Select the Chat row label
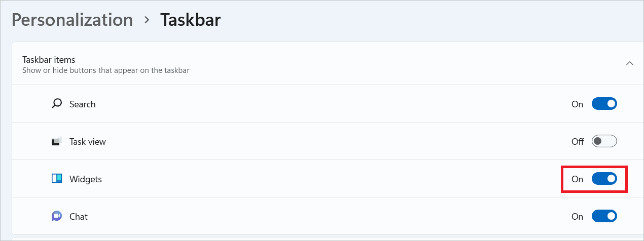The height and width of the screenshot is (241, 644). (79, 217)
